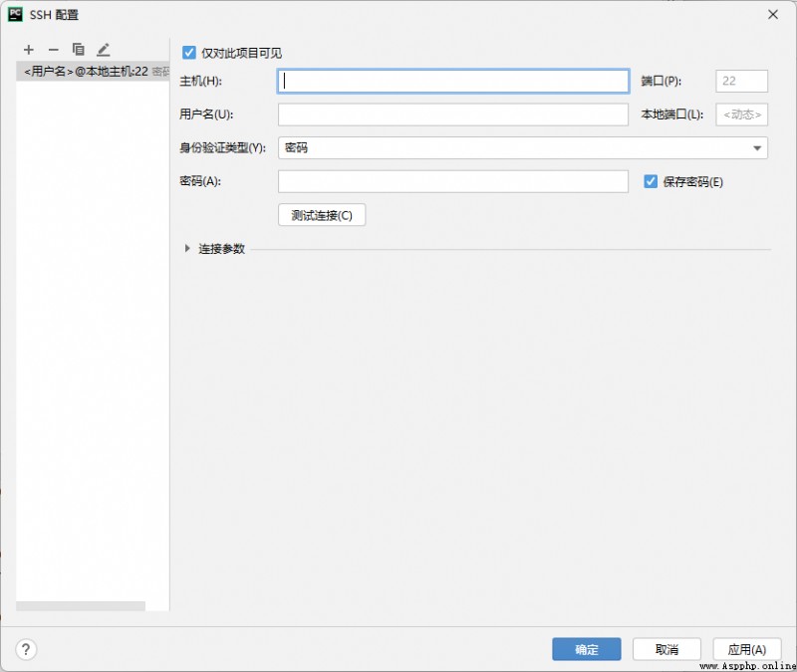Copy the selected SSH configuration
Viewport: 797px width, 672px height.
point(79,49)
